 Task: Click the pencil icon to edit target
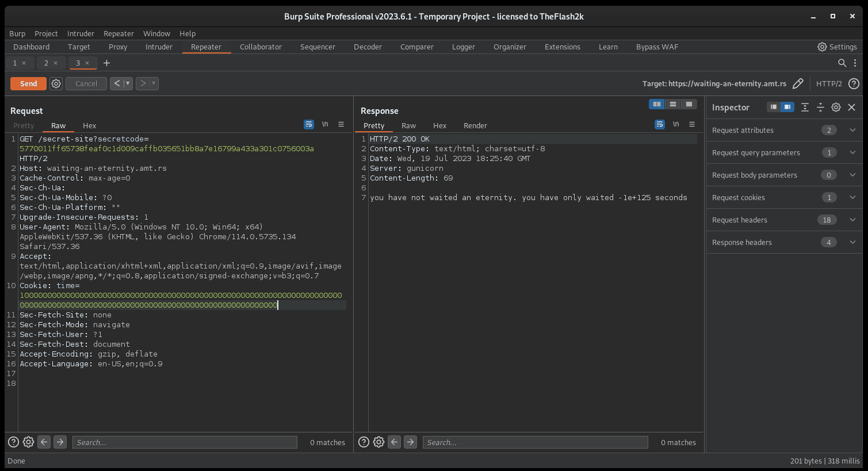[x=798, y=83]
